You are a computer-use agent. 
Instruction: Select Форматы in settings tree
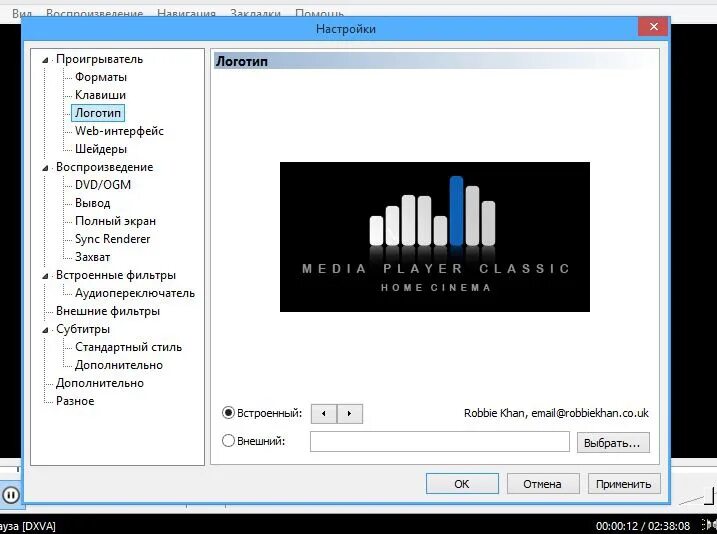tap(101, 77)
